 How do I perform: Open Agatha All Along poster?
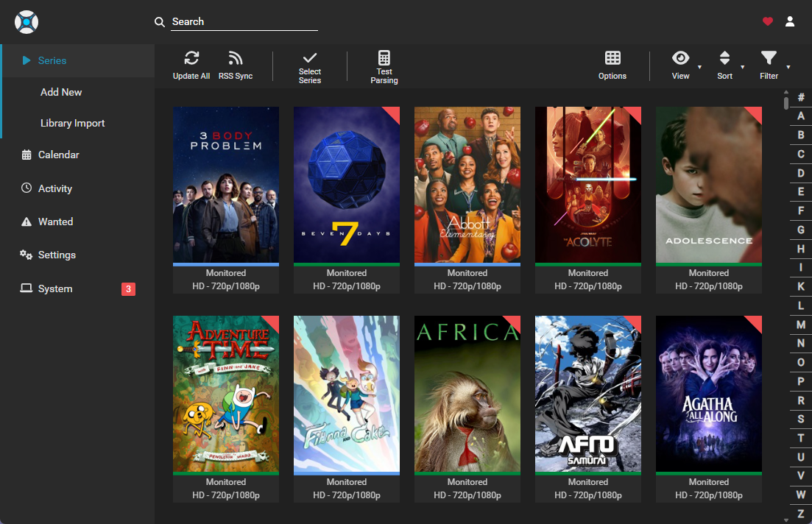point(708,394)
